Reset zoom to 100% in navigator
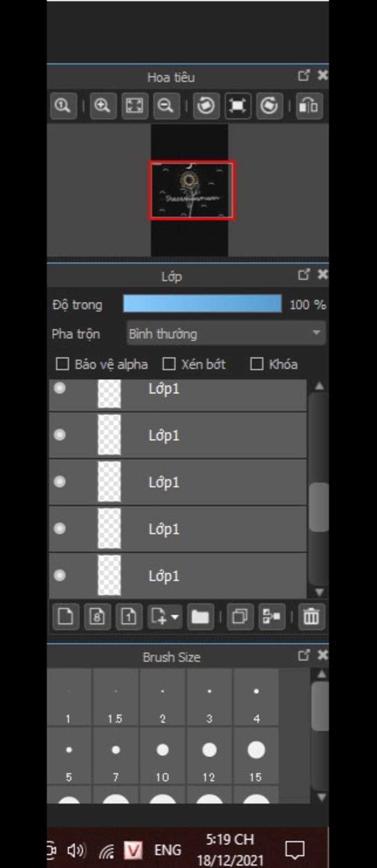377x868 pixels. click(x=63, y=106)
